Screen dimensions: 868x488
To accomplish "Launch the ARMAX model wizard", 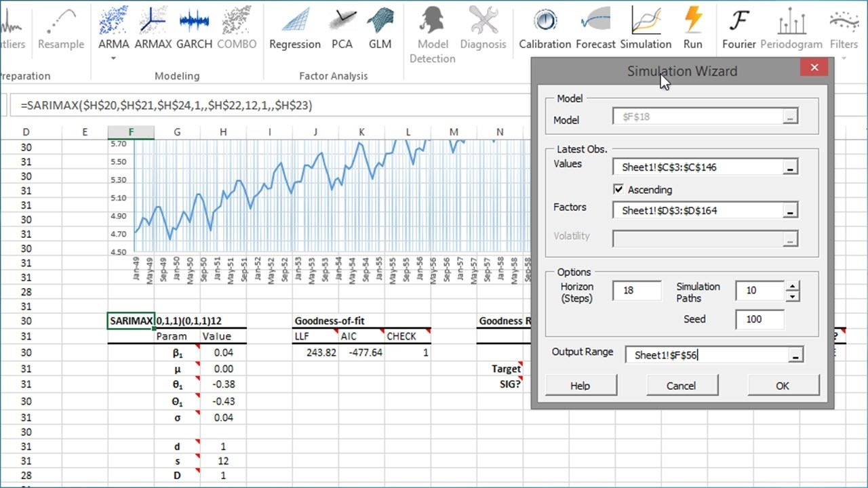I will coord(153,28).
